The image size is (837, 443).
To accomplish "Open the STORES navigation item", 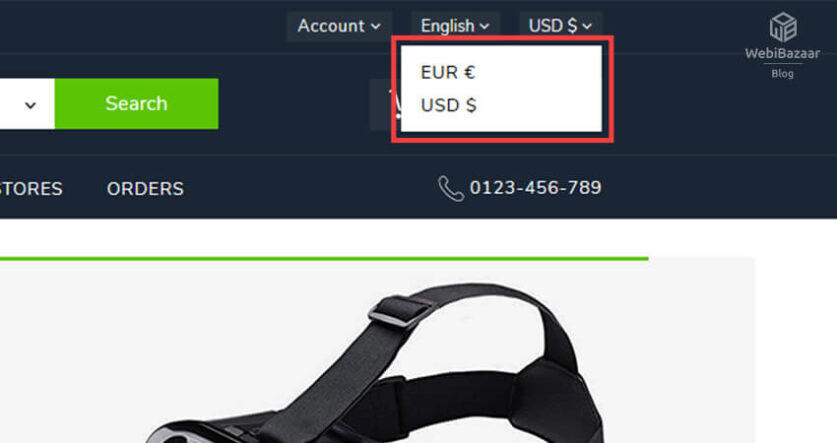I will click(31, 189).
